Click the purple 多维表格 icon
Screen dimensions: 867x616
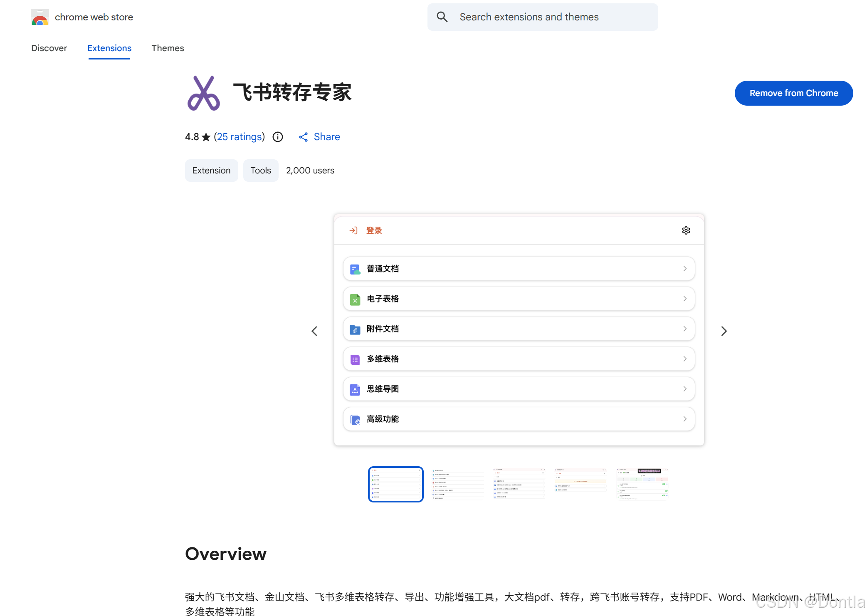355,359
